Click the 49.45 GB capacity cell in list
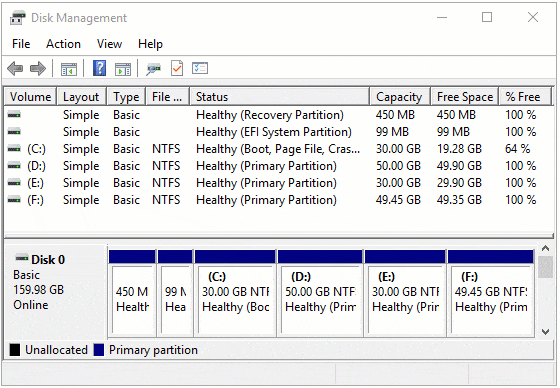 point(398,200)
